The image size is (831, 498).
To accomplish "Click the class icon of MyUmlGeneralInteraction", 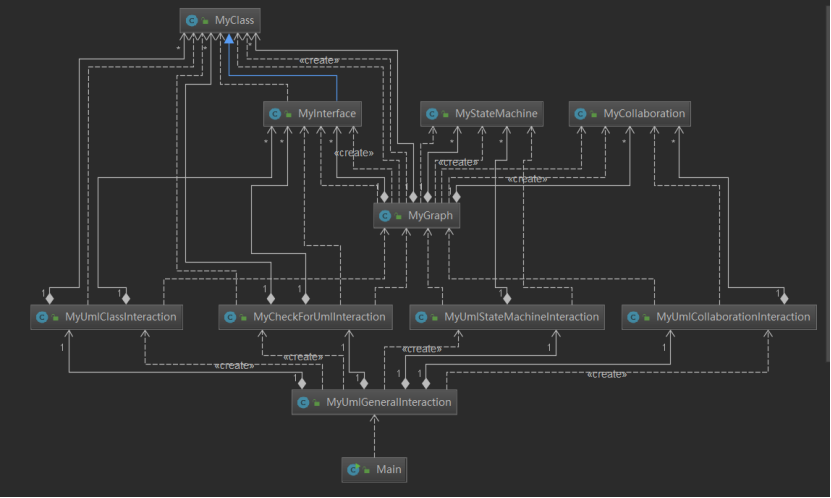I will click(x=303, y=403).
